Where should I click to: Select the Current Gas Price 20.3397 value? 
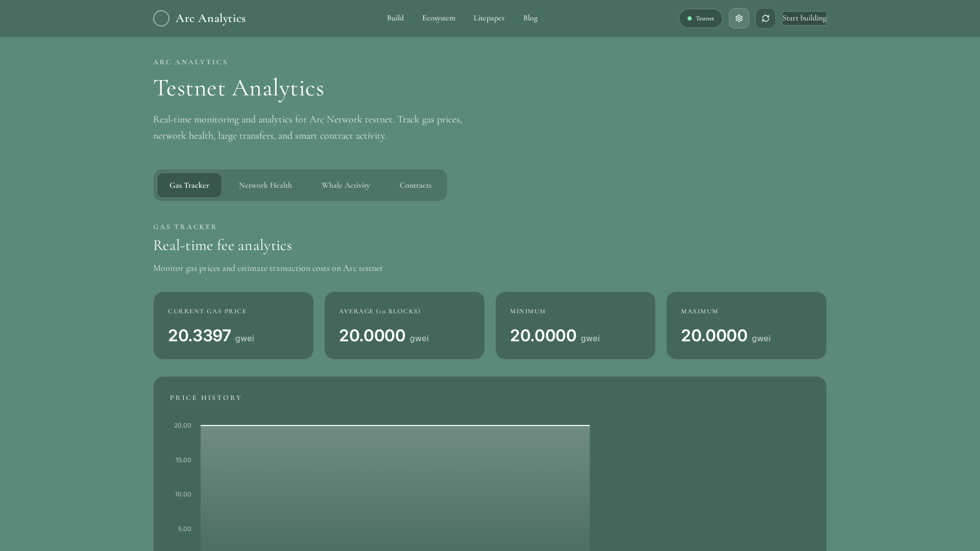[x=200, y=336]
